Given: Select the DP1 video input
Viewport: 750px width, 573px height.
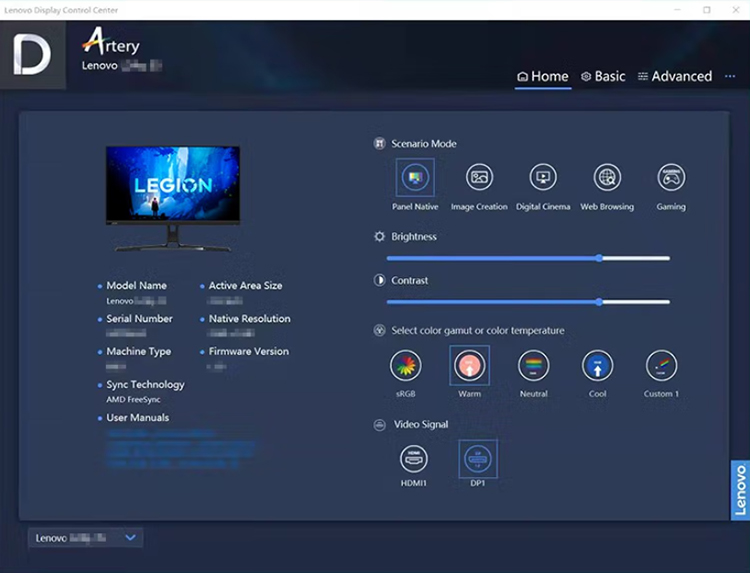Looking at the screenshot, I should point(478,459).
